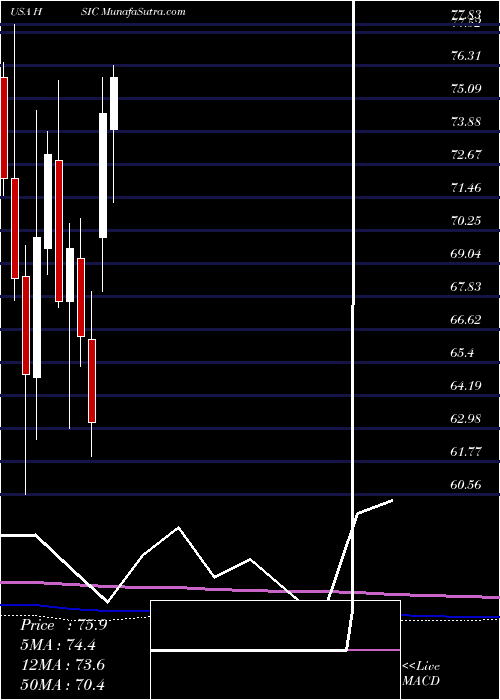Click the 69.04 price axis label
The width and height of the screenshot is (500, 700).
466,254
